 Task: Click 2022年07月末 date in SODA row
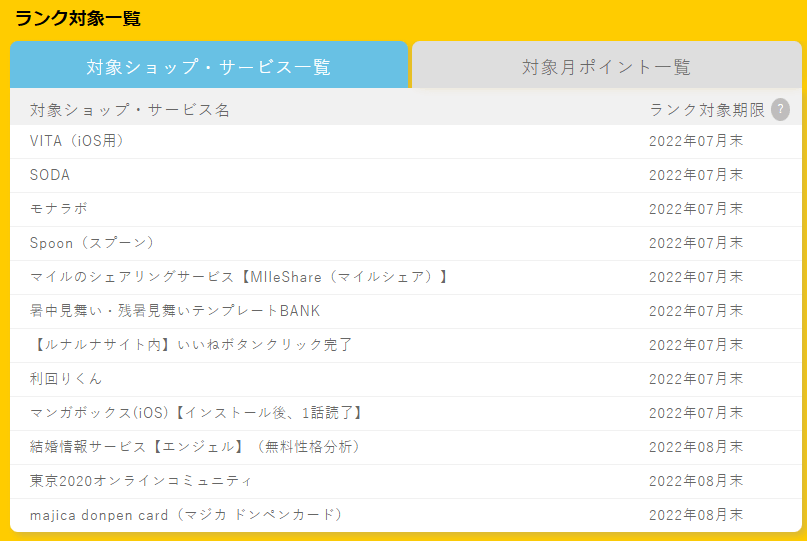pyautogui.click(x=696, y=175)
